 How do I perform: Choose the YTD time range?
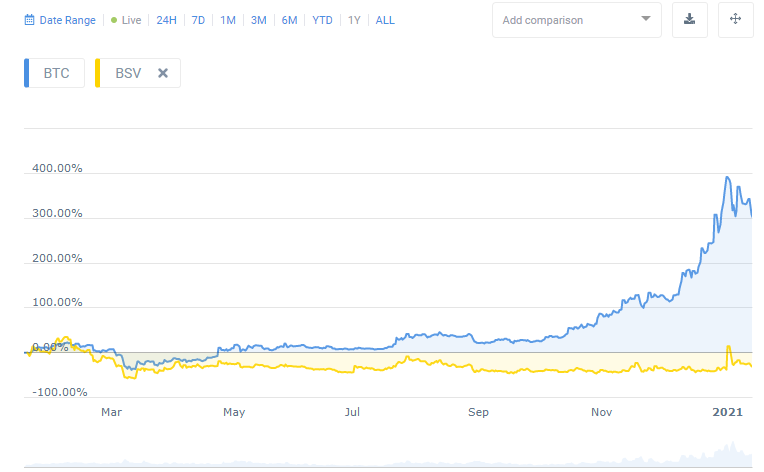tap(323, 20)
